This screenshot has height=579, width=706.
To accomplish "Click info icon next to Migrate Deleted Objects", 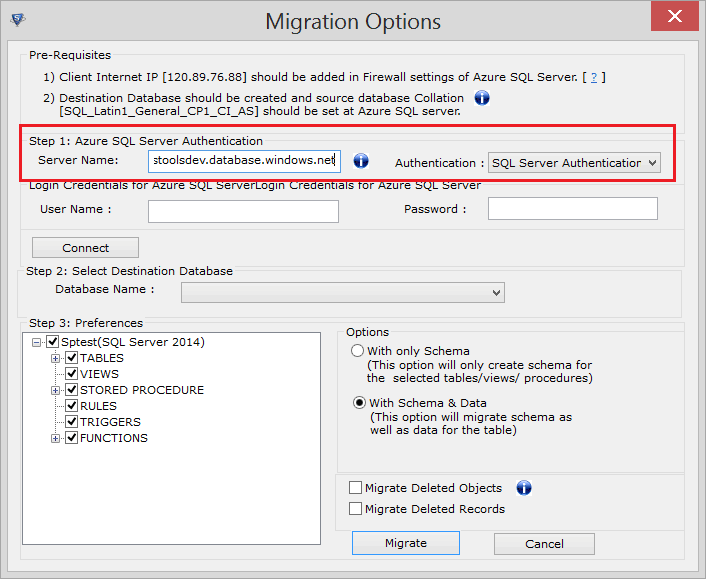I will pos(524,488).
